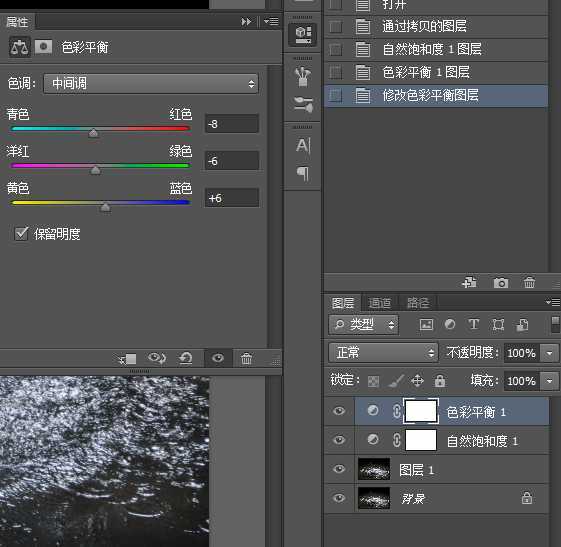Toggle adjustment layer visibility in Properties panel
Viewport: 561px width, 547px height.
(x=218, y=358)
